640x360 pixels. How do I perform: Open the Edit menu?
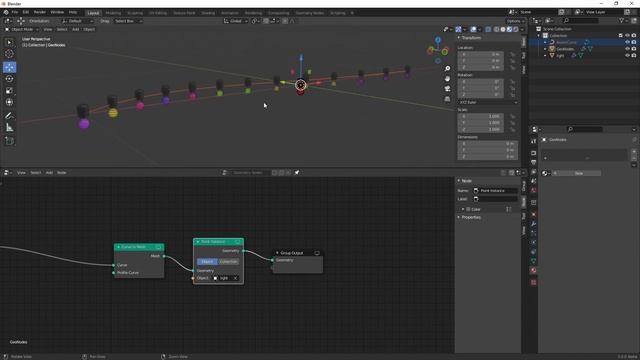point(26,12)
